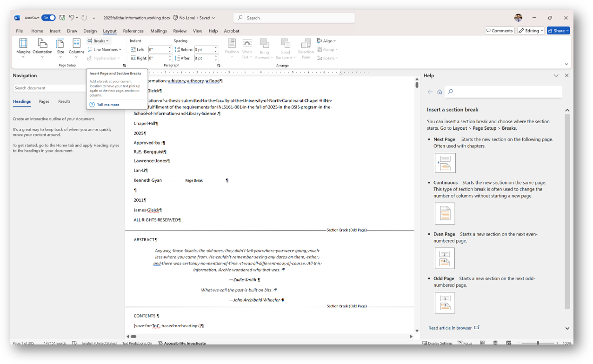Open the Align tool in Arrange group

(326, 41)
